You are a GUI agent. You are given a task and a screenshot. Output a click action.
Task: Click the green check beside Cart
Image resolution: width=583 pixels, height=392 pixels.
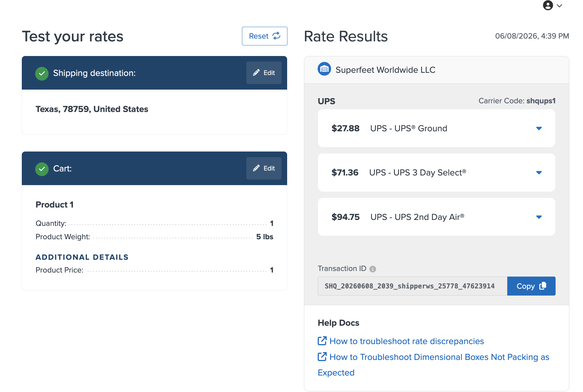42,169
